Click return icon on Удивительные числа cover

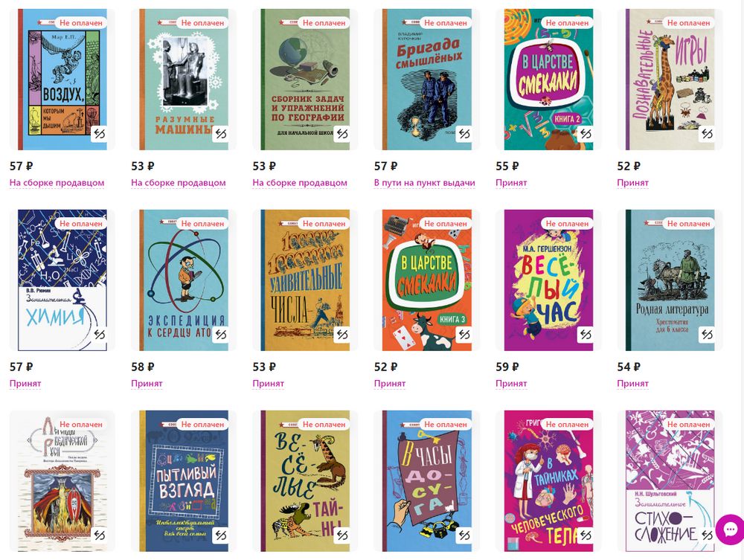pyautogui.click(x=342, y=335)
